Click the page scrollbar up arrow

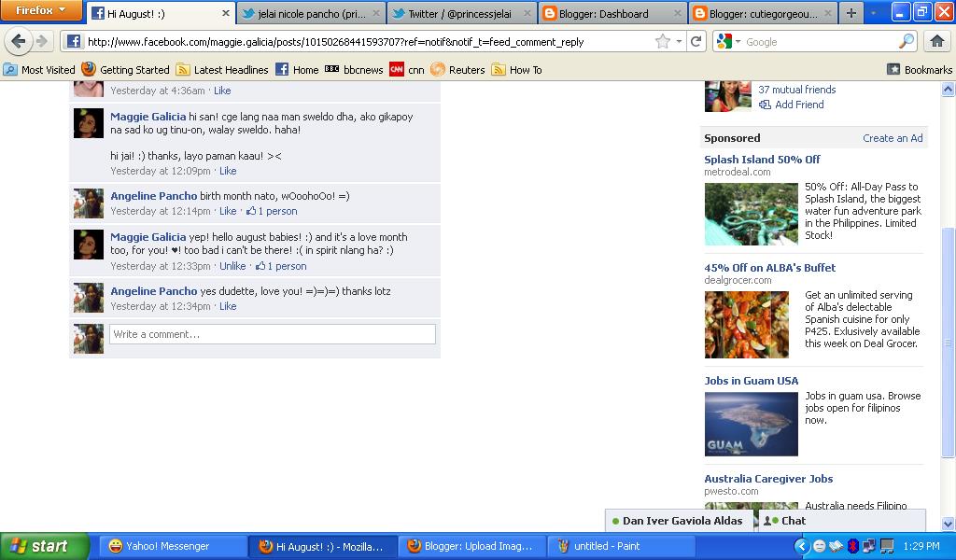(949, 90)
